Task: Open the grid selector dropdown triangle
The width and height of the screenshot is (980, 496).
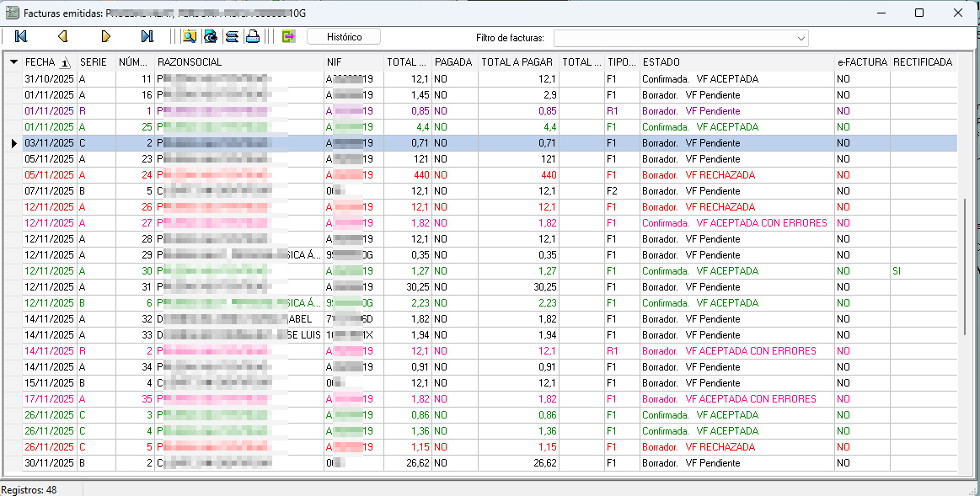Action: point(13,62)
